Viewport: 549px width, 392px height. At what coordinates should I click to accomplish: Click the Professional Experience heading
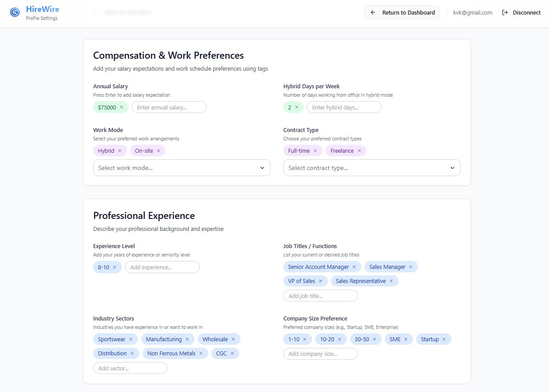[144, 216]
